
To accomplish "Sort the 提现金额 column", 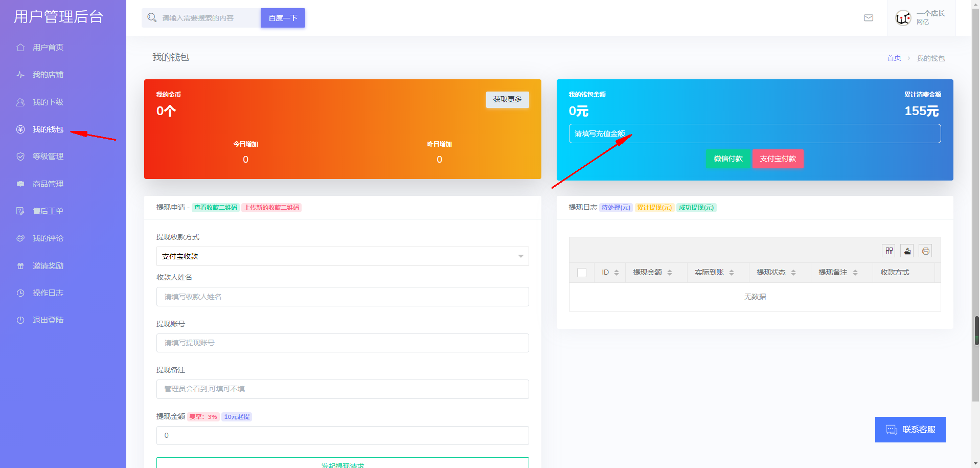I will 670,273.
